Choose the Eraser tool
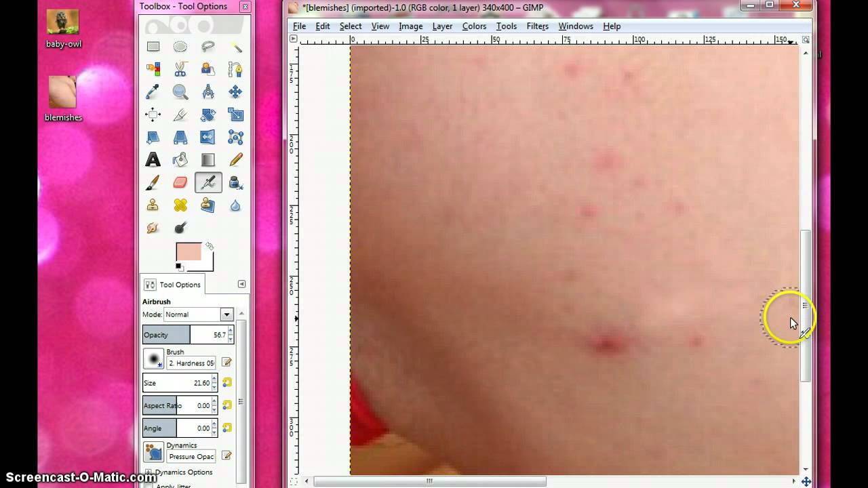The image size is (868, 488). 180,182
